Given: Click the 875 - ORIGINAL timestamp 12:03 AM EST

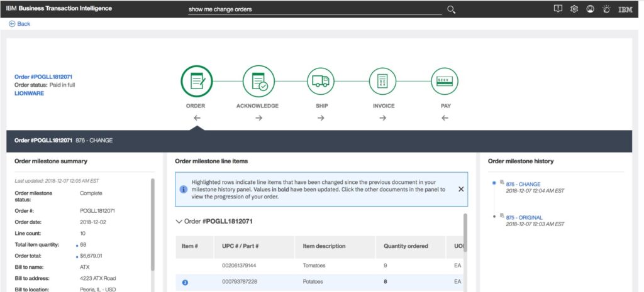Looking at the screenshot, I should click(535, 224).
